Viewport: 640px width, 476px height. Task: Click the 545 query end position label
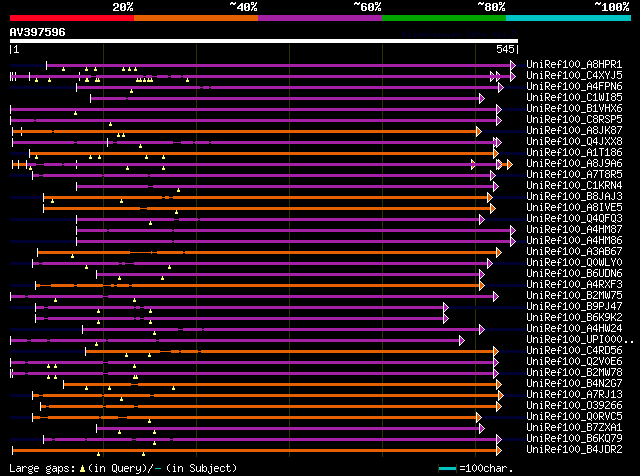pos(506,49)
